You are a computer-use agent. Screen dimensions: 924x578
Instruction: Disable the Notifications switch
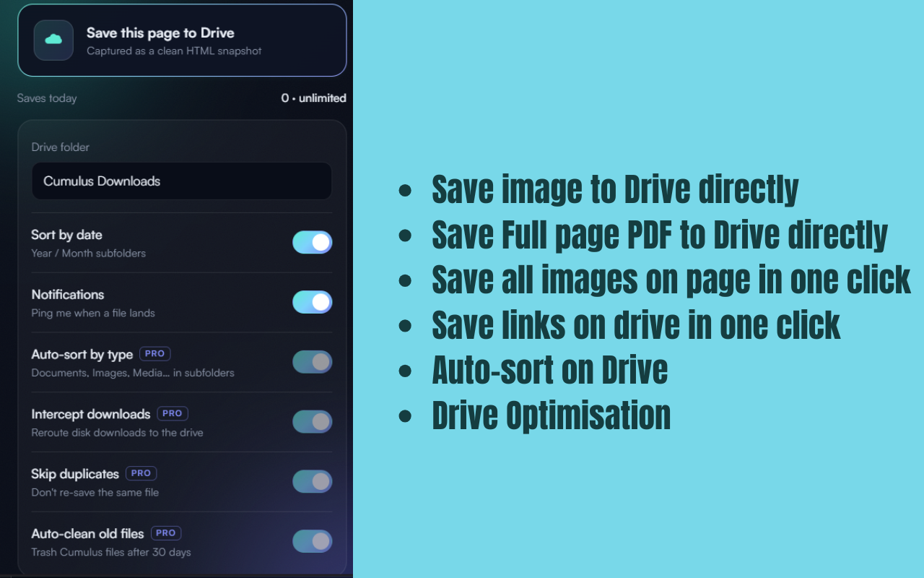(313, 302)
